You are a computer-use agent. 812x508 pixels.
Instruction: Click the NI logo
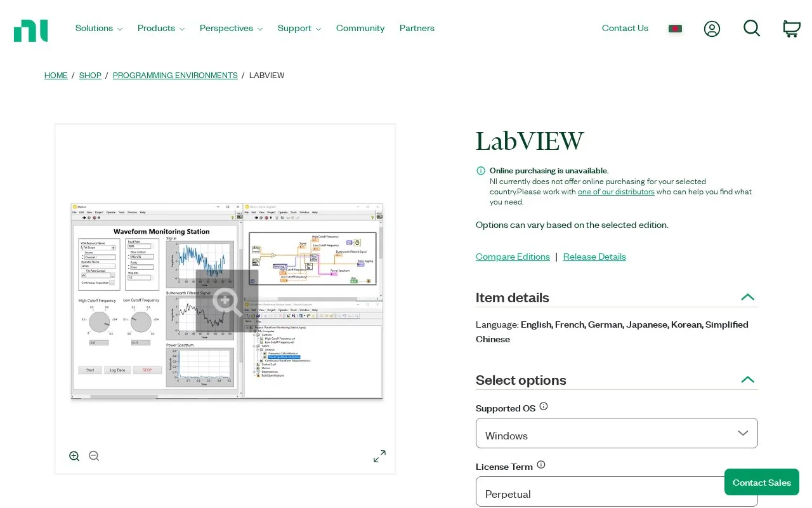pos(30,30)
